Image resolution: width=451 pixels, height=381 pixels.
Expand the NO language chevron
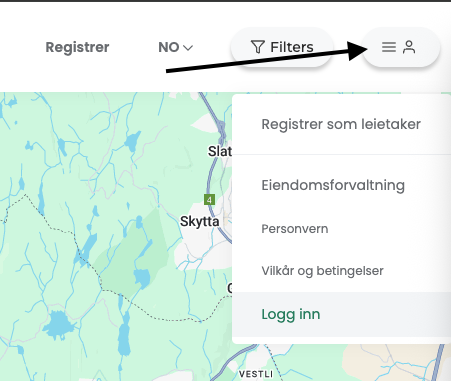[188, 48]
